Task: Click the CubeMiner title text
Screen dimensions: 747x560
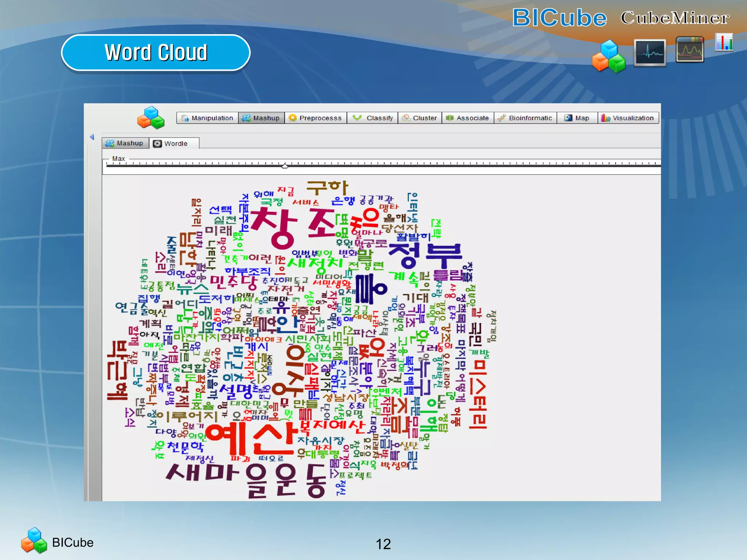Action: click(x=675, y=17)
